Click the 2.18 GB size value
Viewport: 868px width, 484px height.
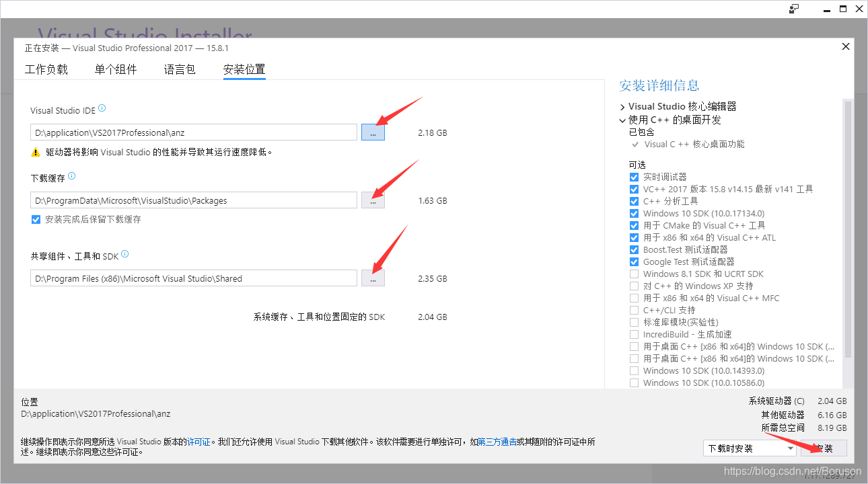(x=433, y=133)
